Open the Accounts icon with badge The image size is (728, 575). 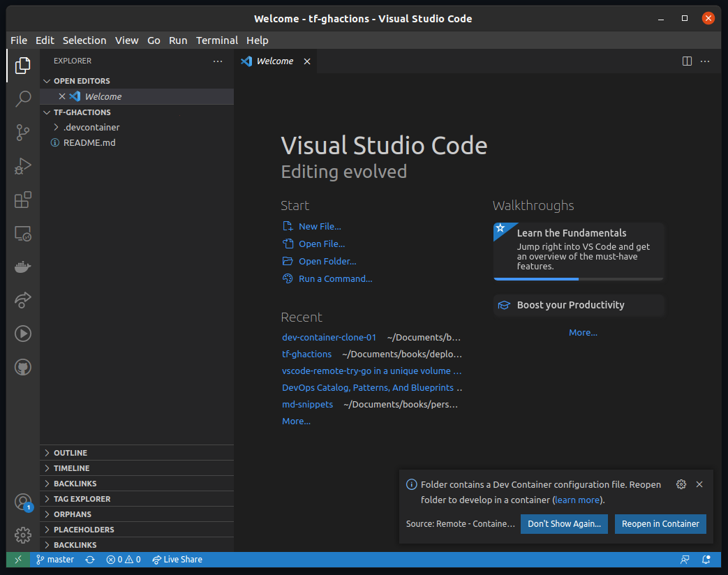[x=23, y=502]
